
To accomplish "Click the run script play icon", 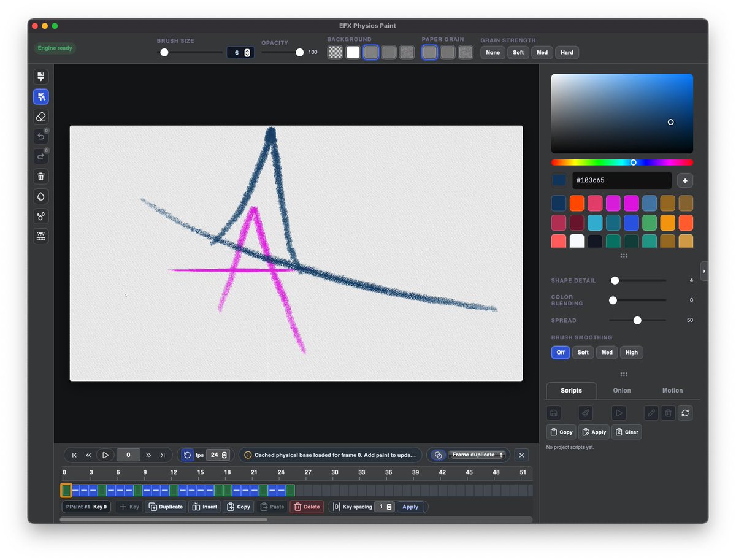I will (x=619, y=413).
